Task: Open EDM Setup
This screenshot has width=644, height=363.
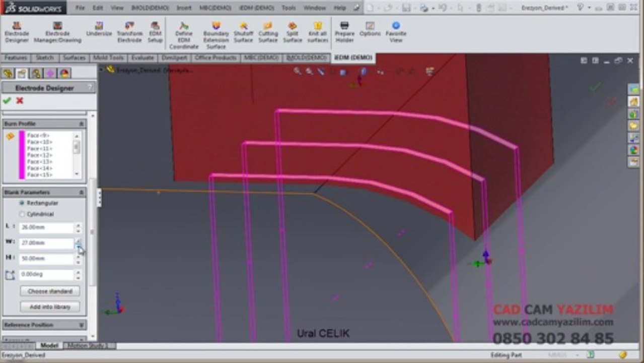Action: click(x=155, y=33)
